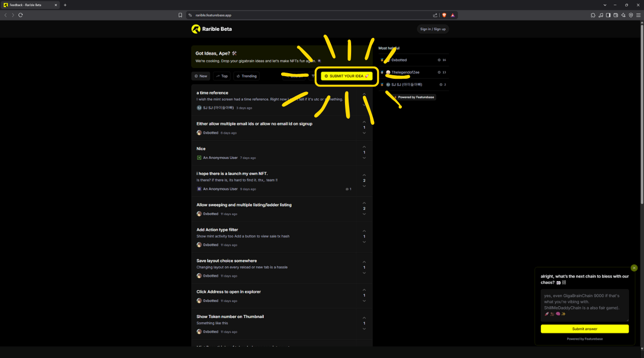The width and height of the screenshot is (644, 358).
Task: Go back in browser history
Action: pos(6,15)
